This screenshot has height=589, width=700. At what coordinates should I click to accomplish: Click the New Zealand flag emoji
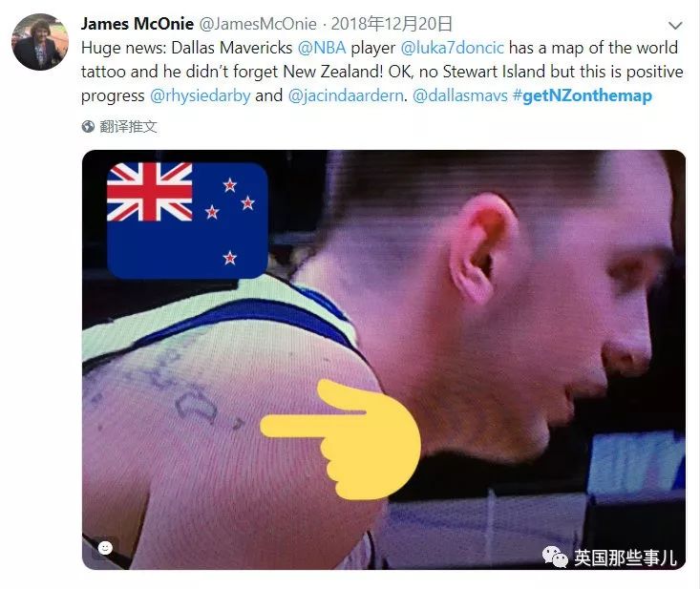pyautogui.click(x=187, y=221)
